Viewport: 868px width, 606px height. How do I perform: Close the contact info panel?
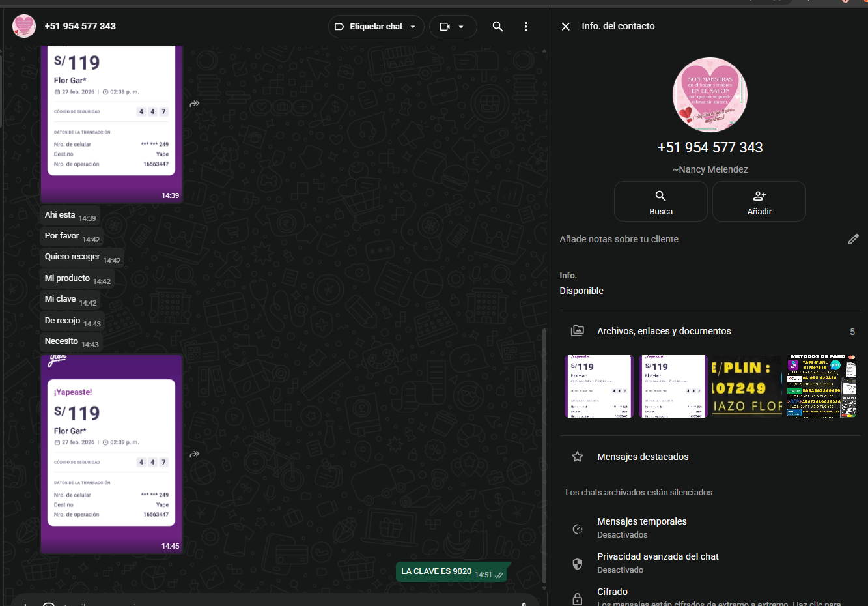click(565, 27)
